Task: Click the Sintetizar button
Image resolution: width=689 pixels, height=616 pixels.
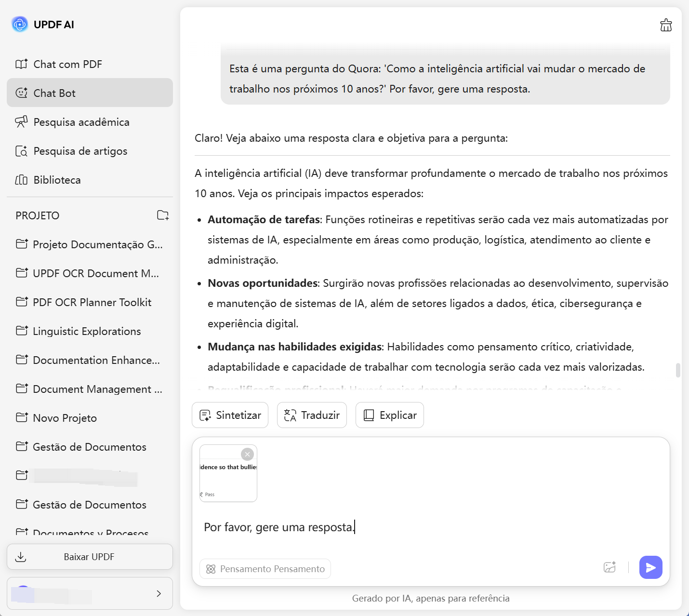Action: click(x=230, y=415)
